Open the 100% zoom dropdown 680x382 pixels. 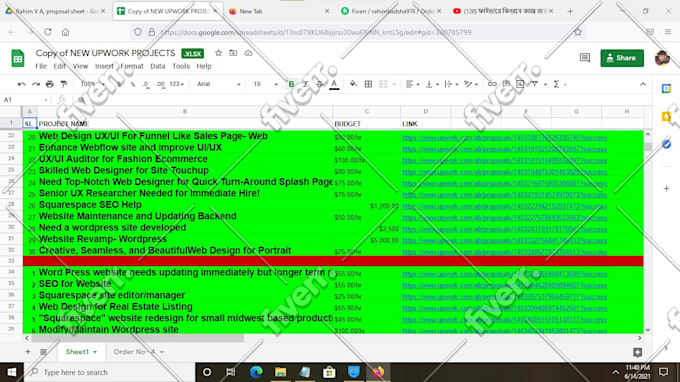click(93, 84)
